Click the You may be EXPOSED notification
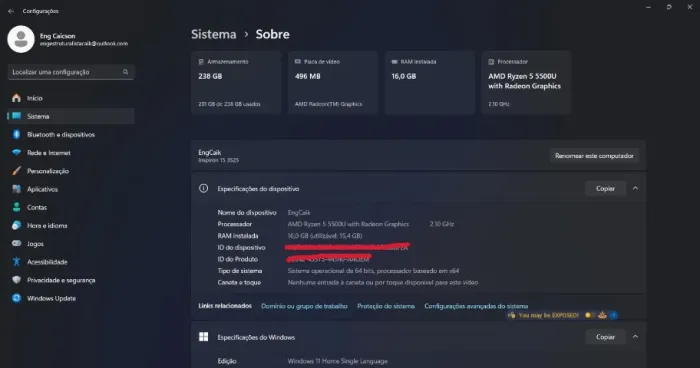Viewport: 700px width, 368px height. [562, 315]
